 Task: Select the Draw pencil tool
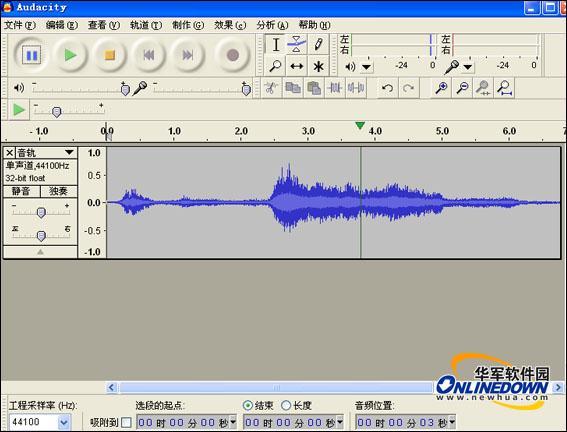(318, 45)
